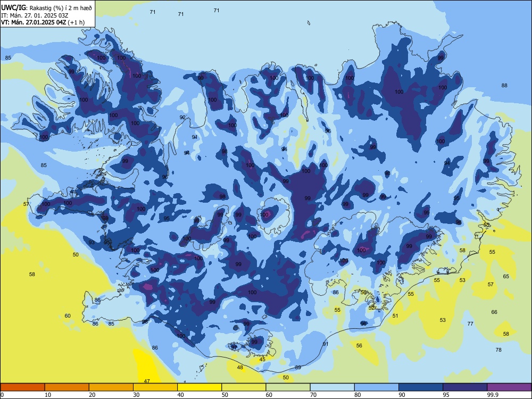Screen dimensions: 532x399
Task: Click the purple legend swatch above 99.9
Action: [509, 387]
